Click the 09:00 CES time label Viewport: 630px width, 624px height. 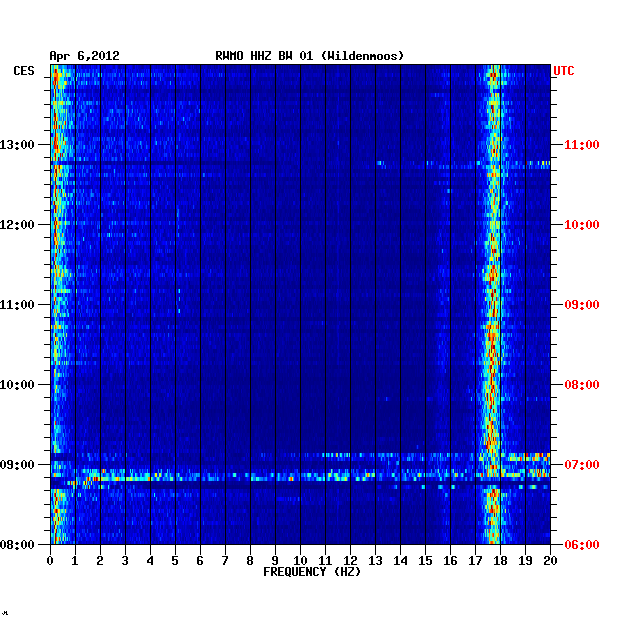tap(17, 464)
